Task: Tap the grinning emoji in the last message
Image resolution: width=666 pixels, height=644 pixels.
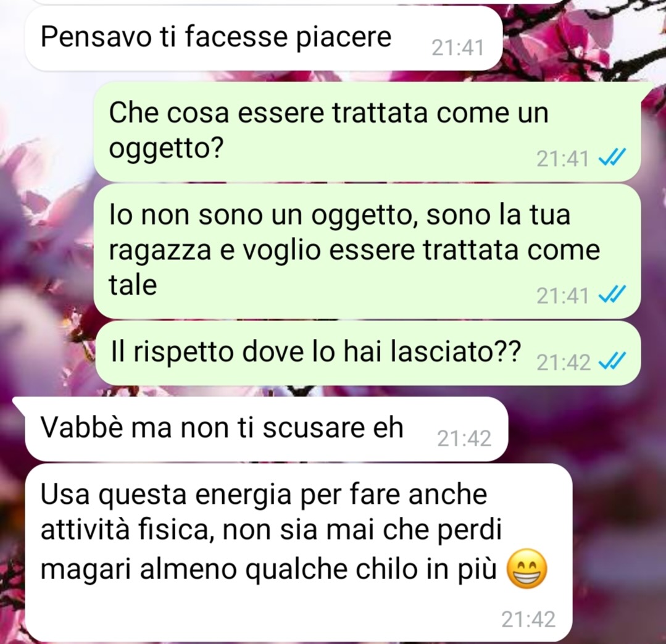Action: tap(527, 569)
